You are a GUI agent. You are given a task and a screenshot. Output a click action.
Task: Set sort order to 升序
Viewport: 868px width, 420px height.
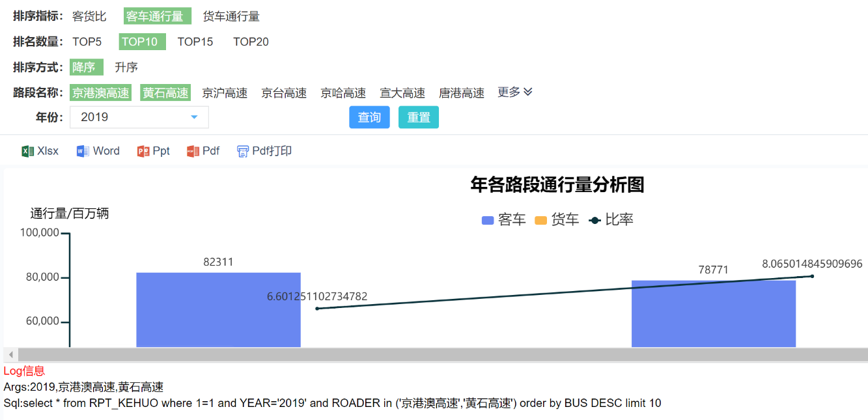click(126, 67)
